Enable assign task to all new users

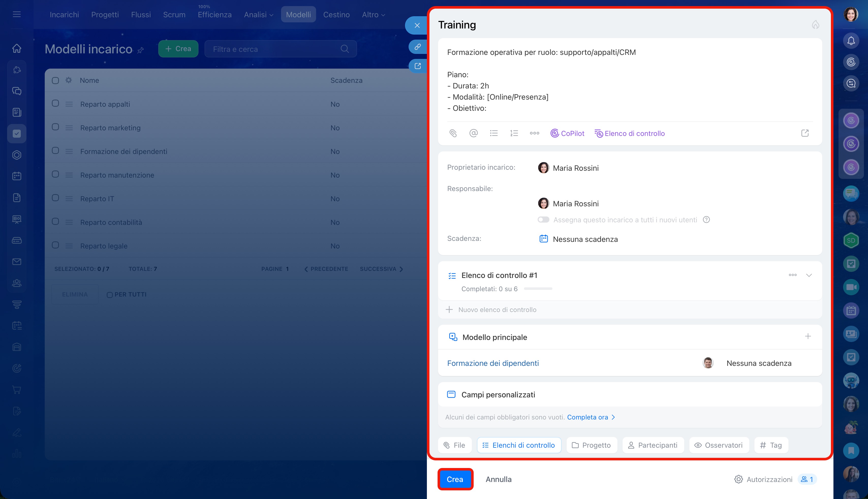click(543, 220)
